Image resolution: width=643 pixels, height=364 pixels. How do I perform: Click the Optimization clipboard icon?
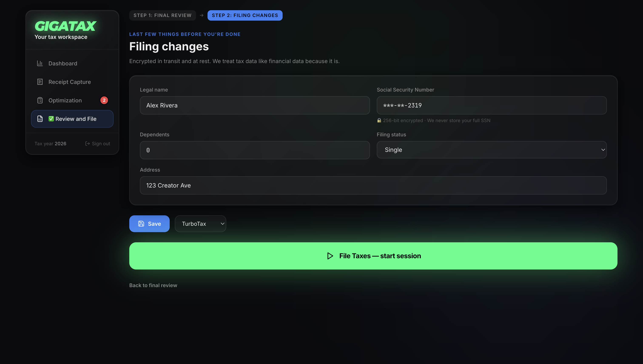click(x=40, y=100)
